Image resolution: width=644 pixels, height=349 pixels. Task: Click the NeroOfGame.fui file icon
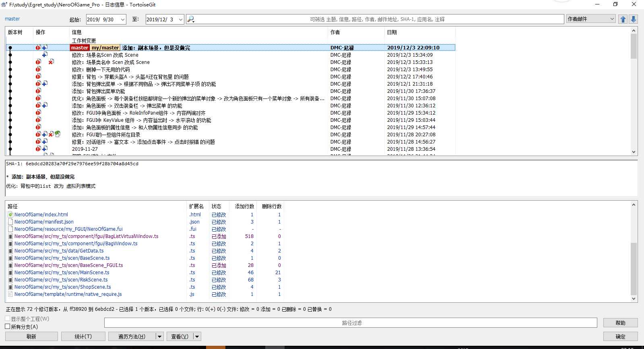10,229
